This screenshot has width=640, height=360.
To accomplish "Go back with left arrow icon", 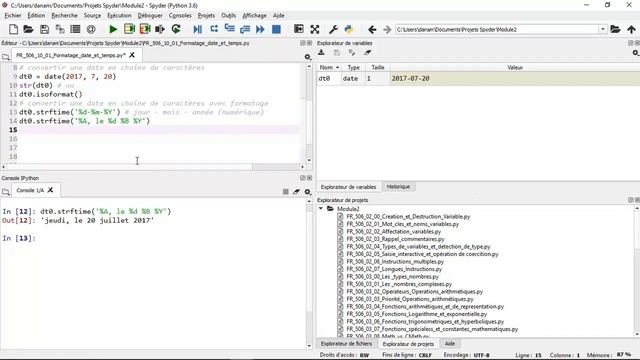I will pyautogui.click(x=372, y=29).
